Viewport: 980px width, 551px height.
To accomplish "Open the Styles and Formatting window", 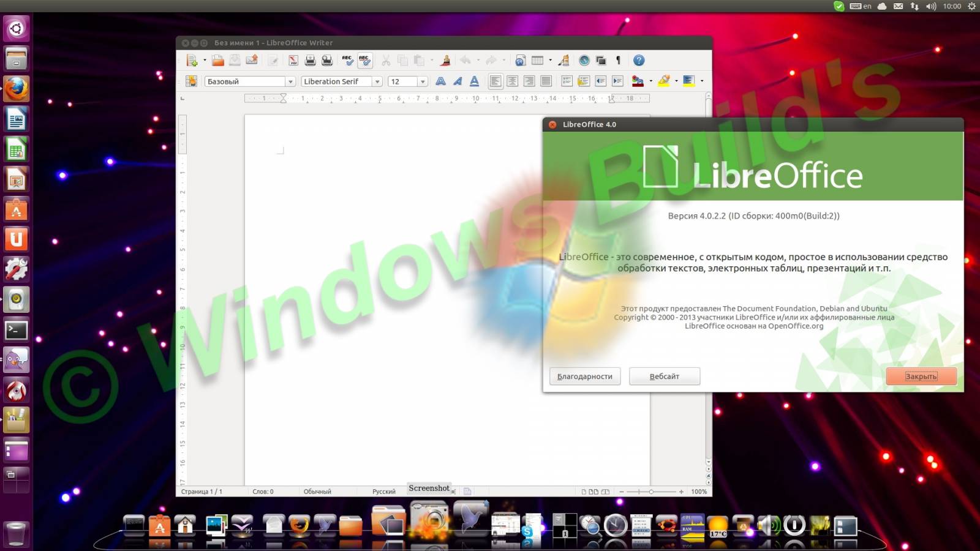I will click(x=192, y=81).
